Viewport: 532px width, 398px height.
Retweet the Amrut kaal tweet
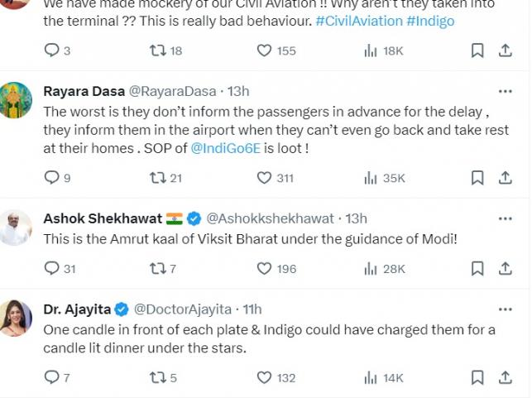(x=156, y=268)
